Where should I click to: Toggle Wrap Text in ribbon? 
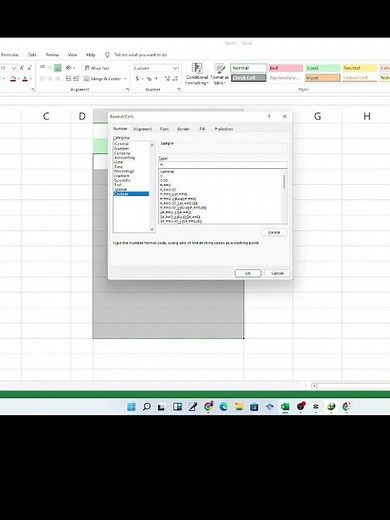[97, 68]
